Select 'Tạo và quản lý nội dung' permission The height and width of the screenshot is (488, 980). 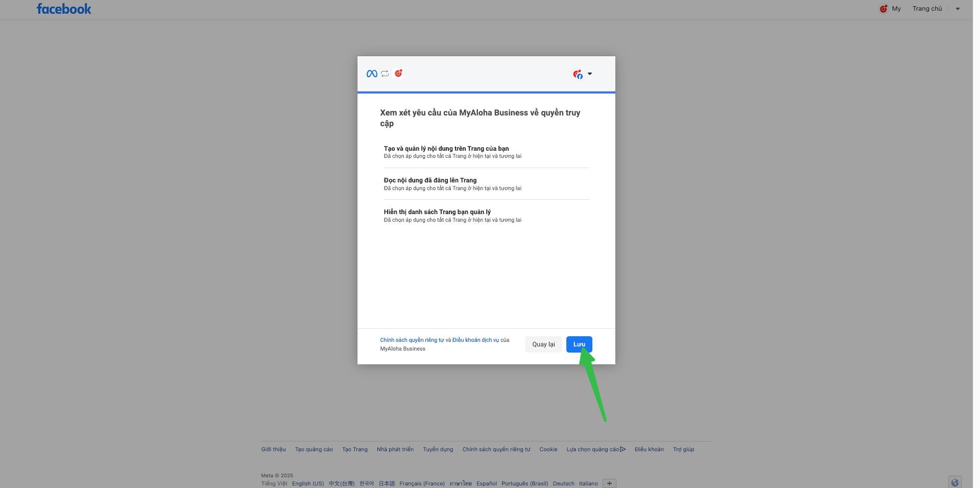click(x=446, y=149)
